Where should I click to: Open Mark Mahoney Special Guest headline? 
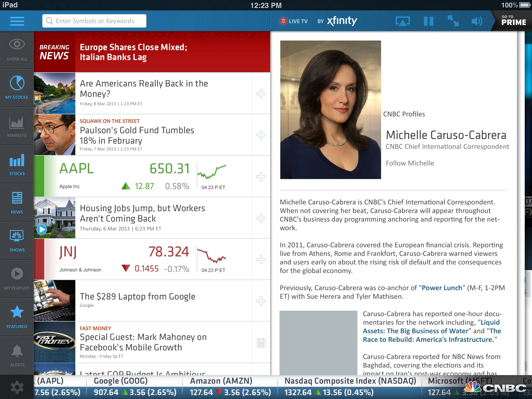tap(143, 342)
